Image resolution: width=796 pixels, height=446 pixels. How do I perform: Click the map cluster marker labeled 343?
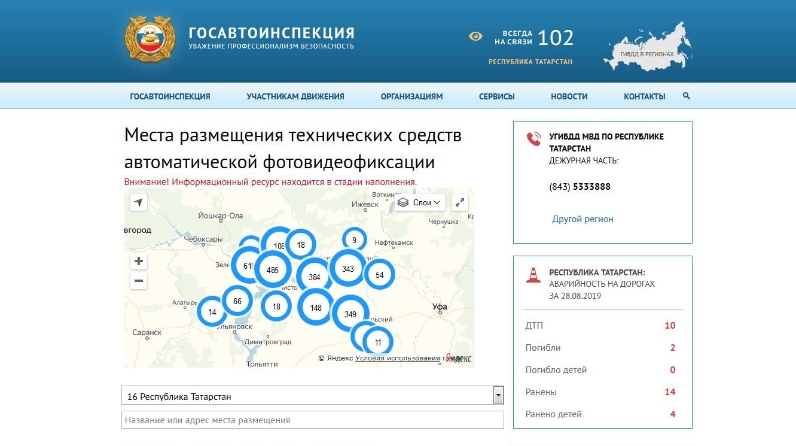(x=348, y=269)
